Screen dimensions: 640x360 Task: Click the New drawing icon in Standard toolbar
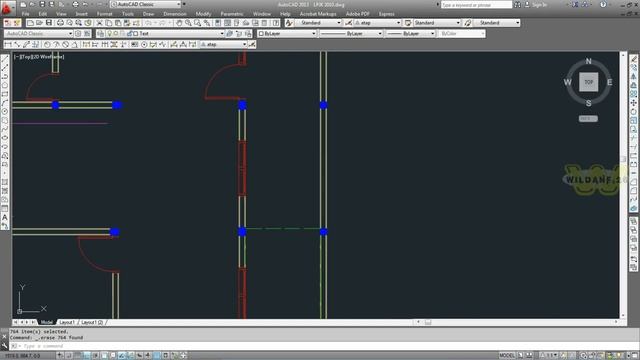pyautogui.click(x=30, y=23)
